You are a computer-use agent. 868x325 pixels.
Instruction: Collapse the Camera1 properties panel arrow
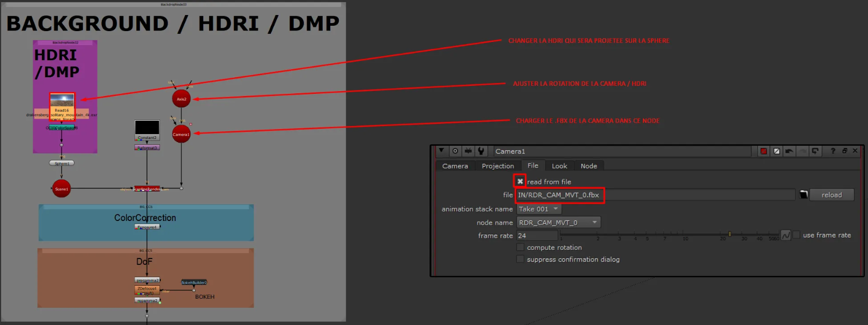[441, 151]
